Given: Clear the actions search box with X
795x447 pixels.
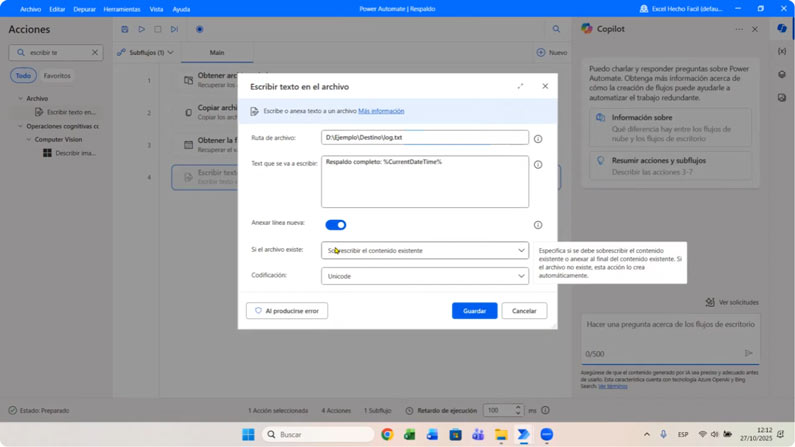Looking at the screenshot, I should point(95,52).
